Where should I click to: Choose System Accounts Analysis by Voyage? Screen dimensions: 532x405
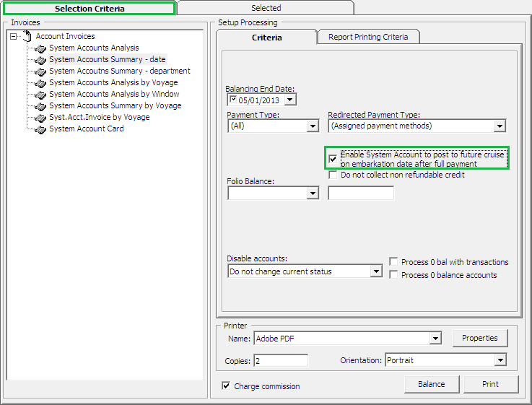[113, 82]
